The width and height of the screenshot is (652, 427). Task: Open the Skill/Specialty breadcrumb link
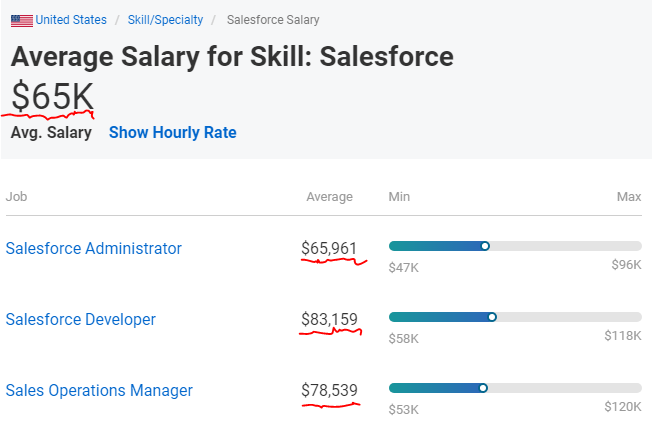pyautogui.click(x=165, y=20)
